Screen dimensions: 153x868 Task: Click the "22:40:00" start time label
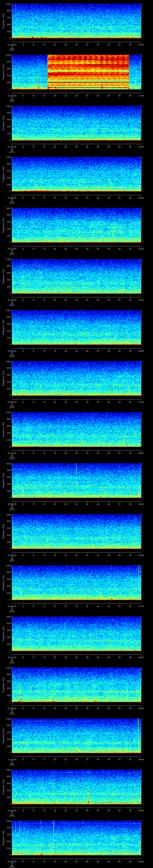click(12, 606)
